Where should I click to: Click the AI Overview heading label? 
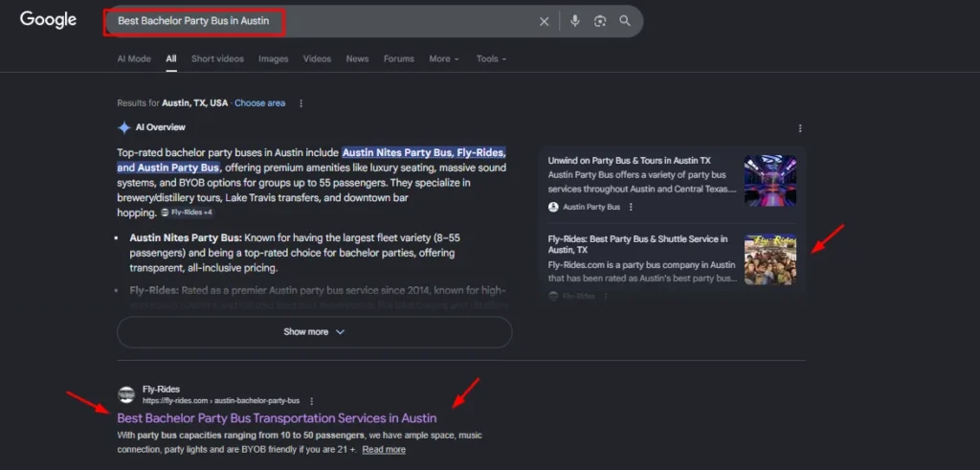(161, 127)
